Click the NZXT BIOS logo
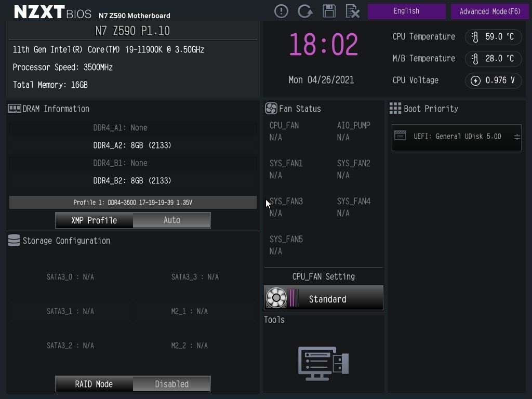The width and height of the screenshot is (532, 399). click(x=52, y=12)
